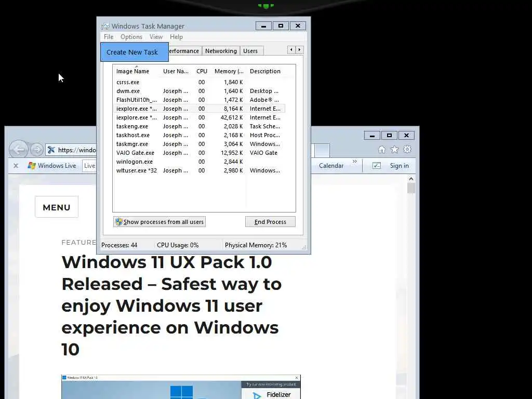This screenshot has height=399, width=532.
Task: Select iexplore.exe row using 42,612 K
Action: click(199, 117)
